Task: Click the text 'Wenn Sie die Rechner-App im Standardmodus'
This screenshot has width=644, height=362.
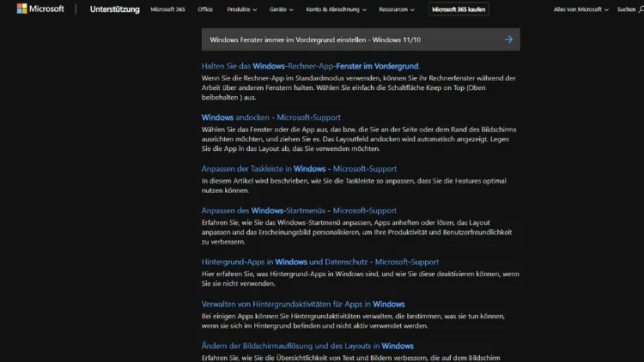Action: (273, 78)
